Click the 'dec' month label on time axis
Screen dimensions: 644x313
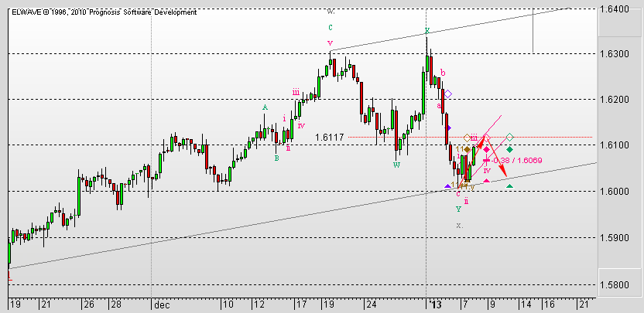(160, 304)
